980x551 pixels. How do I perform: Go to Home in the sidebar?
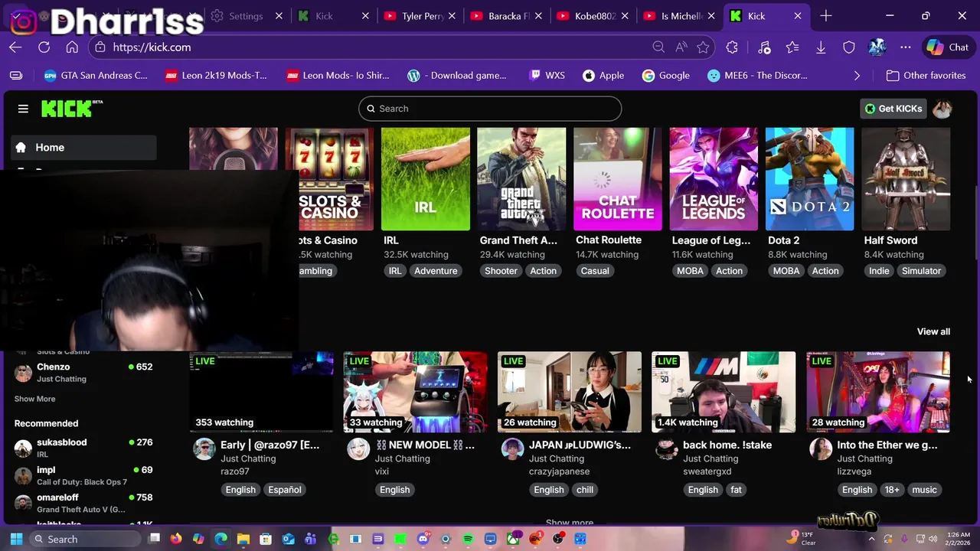point(83,148)
